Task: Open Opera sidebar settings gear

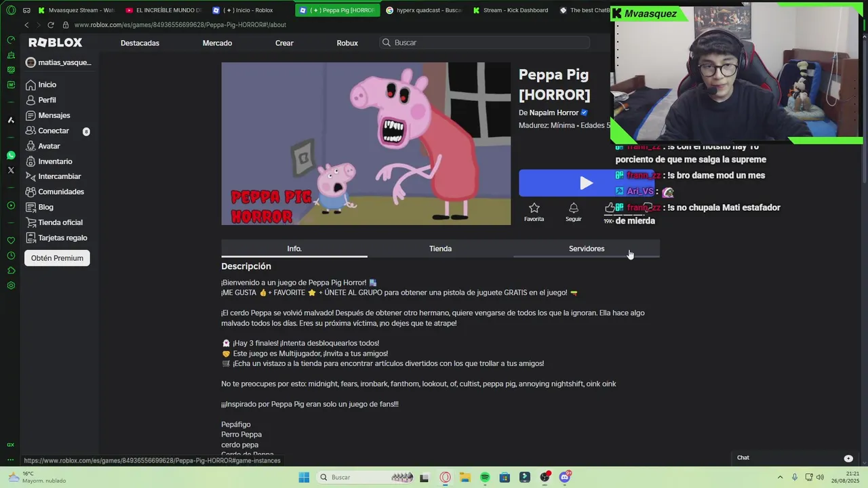Action: click(x=11, y=285)
